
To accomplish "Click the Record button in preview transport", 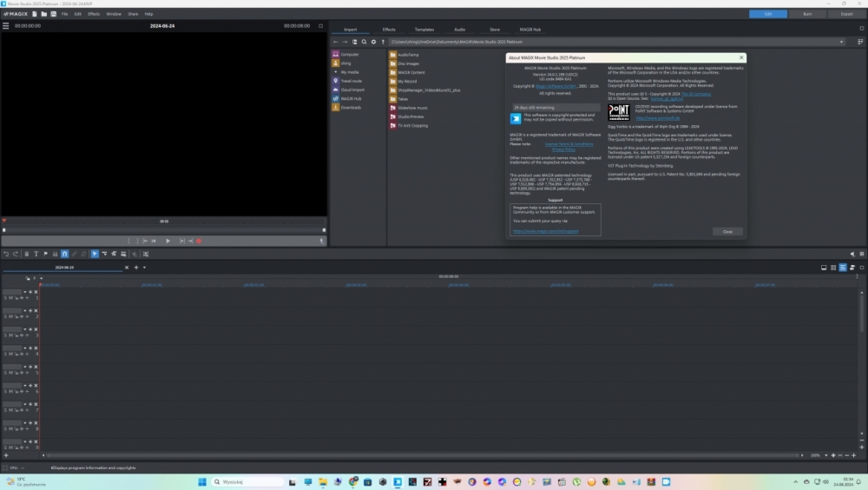I will (199, 241).
